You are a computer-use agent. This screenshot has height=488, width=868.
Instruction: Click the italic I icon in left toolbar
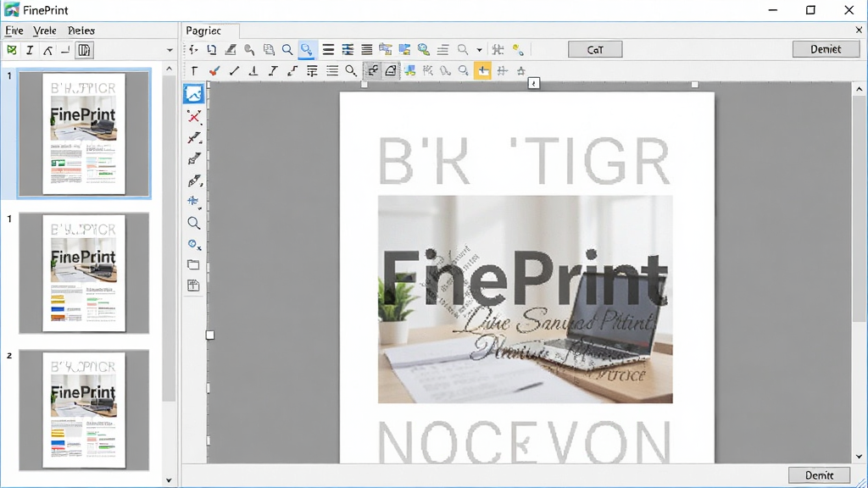pos(30,50)
